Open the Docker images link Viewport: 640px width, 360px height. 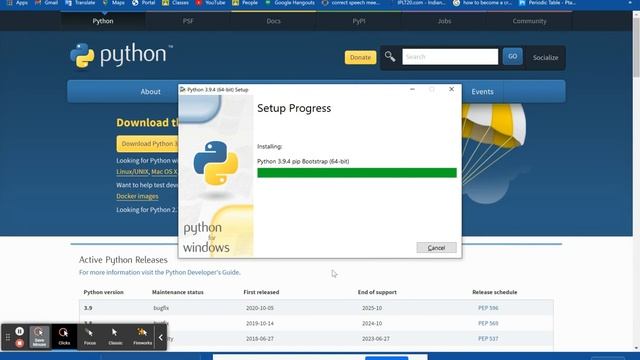point(137,196)
